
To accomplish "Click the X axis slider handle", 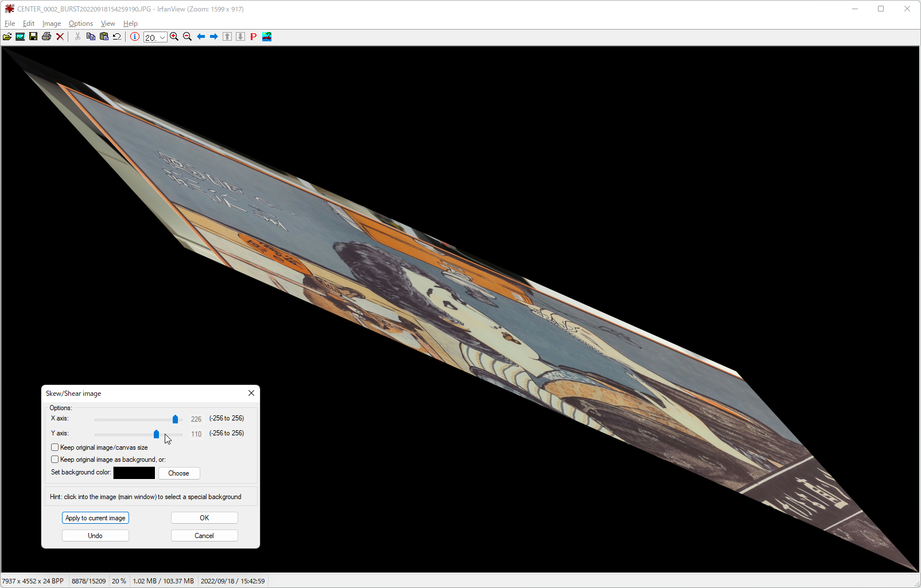I will tap(175, 419).
